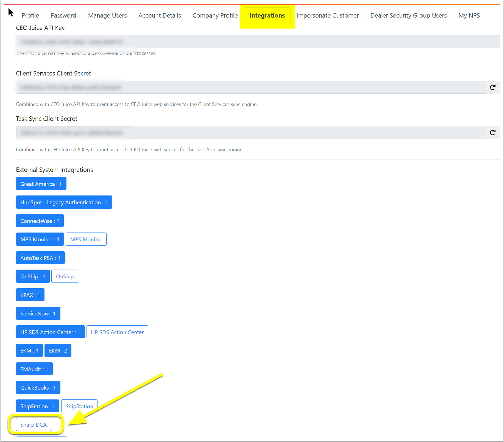Open the FMAudit : 1 integration
The height and width of the screenshot is (442, 504).
(34, 369)
